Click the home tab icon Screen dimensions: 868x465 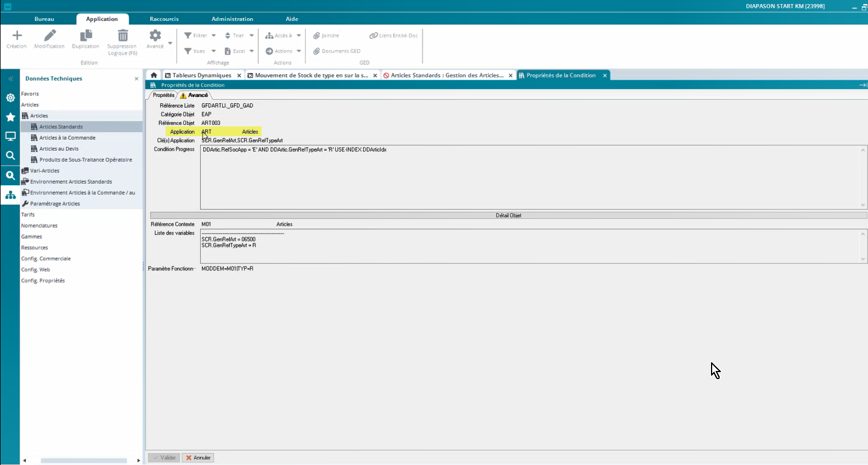154,76
